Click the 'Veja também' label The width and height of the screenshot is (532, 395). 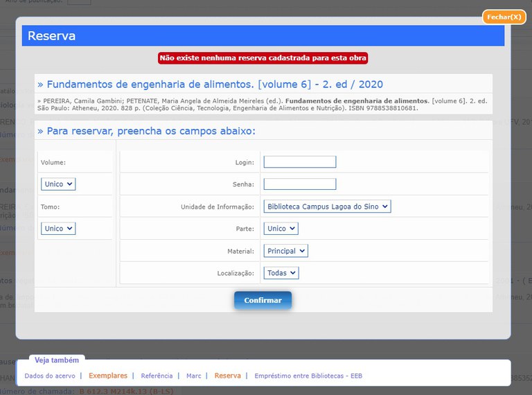[x=57, y=360]
